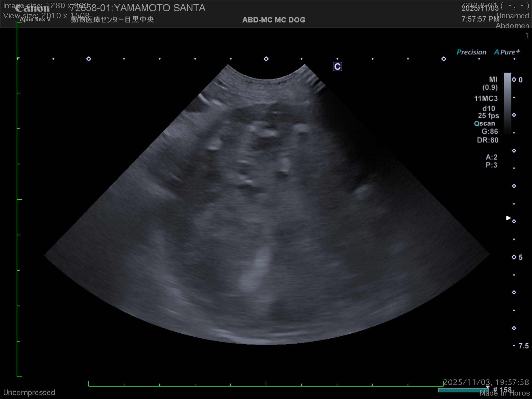Click the #158 frame number
Viewport: 532px width, 399px height.
pyautogui.click(x=502, y=389)
